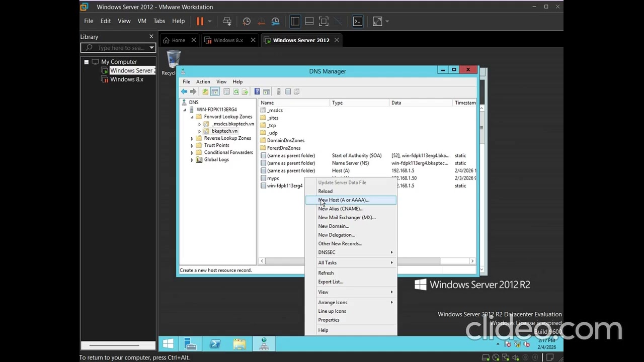This screenshot has height=362, width=644.
Task: Send Ctrl+Alt+Del to the guest via toolbar icon
Action: coord(227,21)
